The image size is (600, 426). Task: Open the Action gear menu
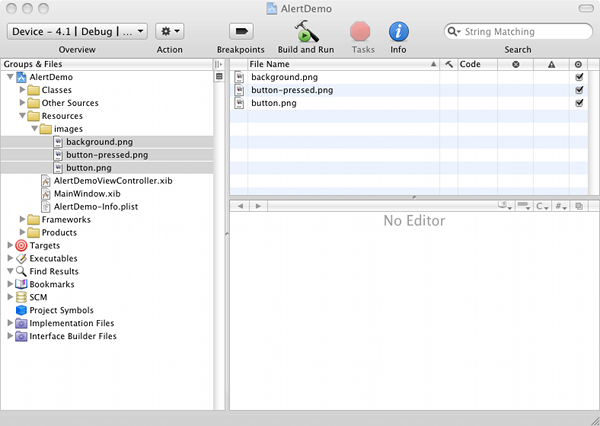point(170,32)
